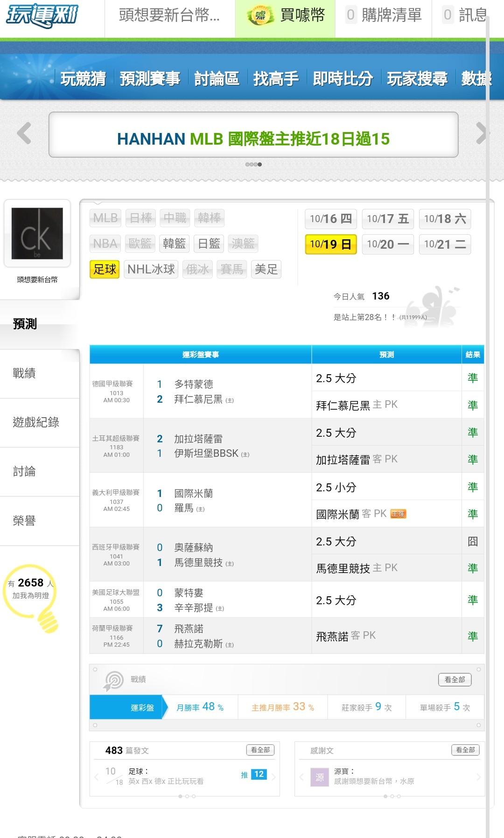Screen dimensions: 504x838
Task: Select date 10/18 六
Action: click(x=445, y=219)
